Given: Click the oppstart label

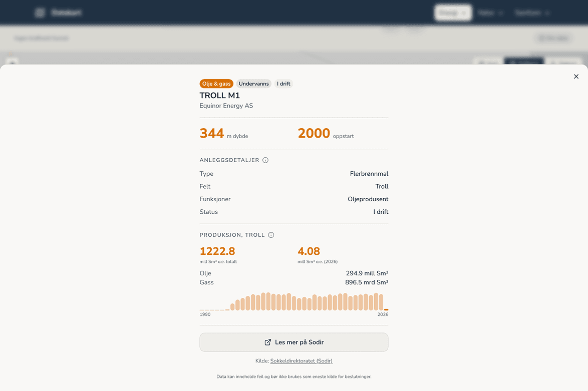Looking at the screenshot, I should pyautogui.click(x=344, y=137).
